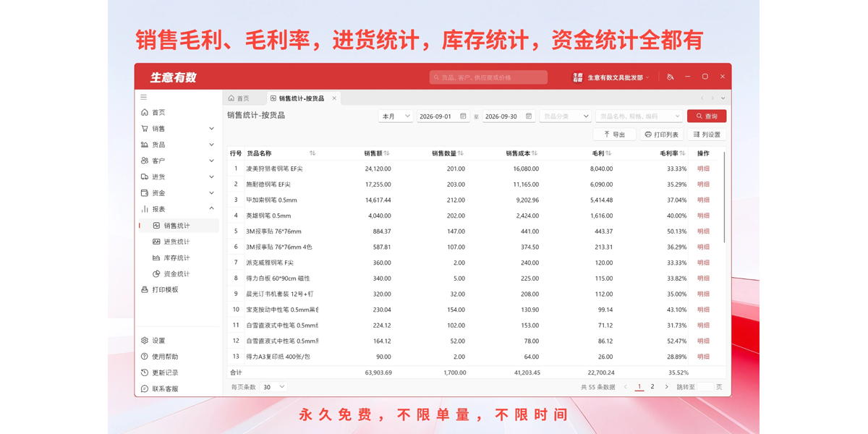
Task: Click the 打印列表 button
Action: (662, 135)
